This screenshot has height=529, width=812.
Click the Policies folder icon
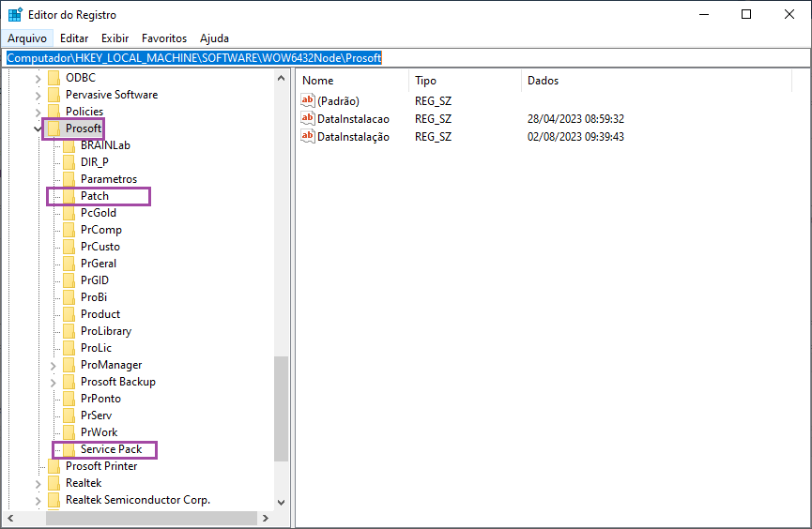(54, 112)
